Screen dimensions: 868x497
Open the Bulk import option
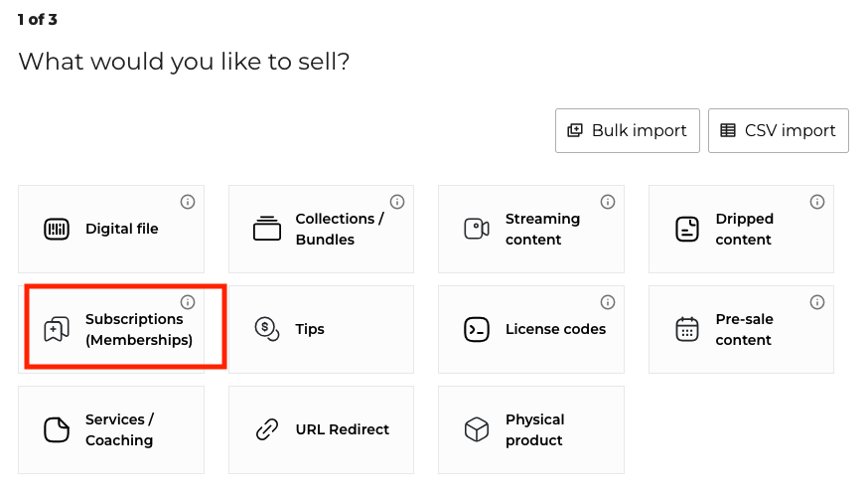tap(628, 131)
